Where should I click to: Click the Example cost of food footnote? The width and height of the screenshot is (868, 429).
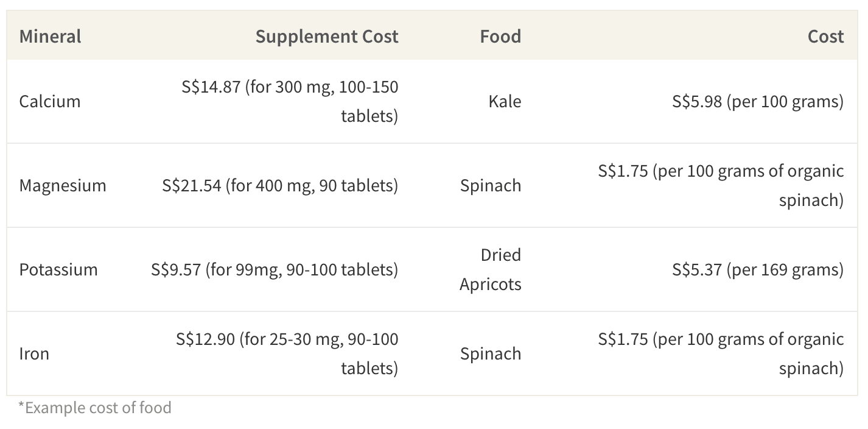(x=95, y=407)
